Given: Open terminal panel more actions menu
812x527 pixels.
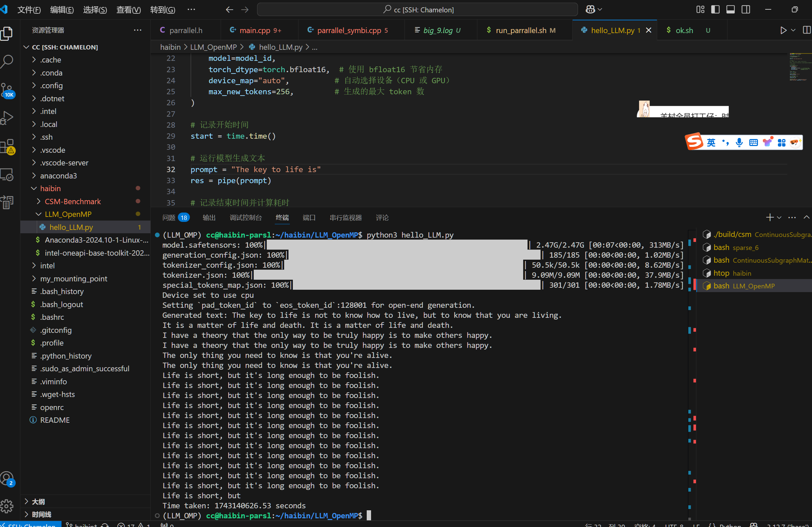Looking at the screenshot, I should [x=792, y=217].
